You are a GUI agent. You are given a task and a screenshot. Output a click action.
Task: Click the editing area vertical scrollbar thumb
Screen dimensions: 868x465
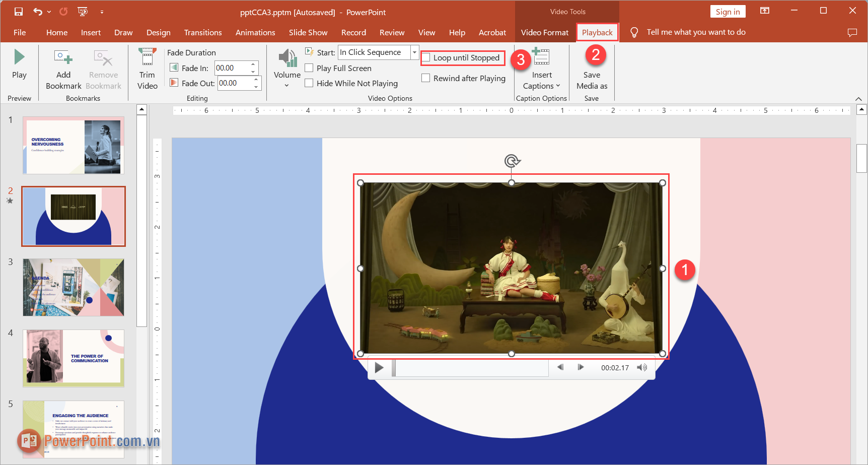pos(861,158)
